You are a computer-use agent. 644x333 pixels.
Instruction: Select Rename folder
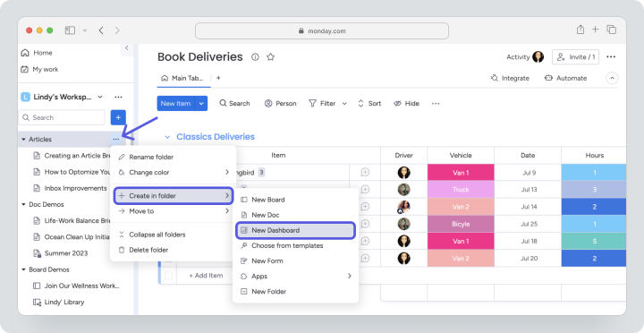[x=173, y=157]
